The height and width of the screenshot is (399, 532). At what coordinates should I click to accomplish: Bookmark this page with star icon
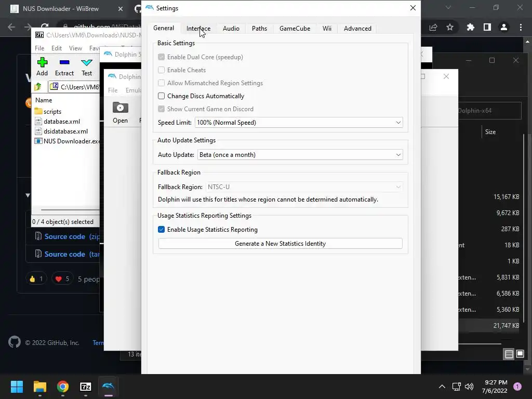tap(450, 27)
